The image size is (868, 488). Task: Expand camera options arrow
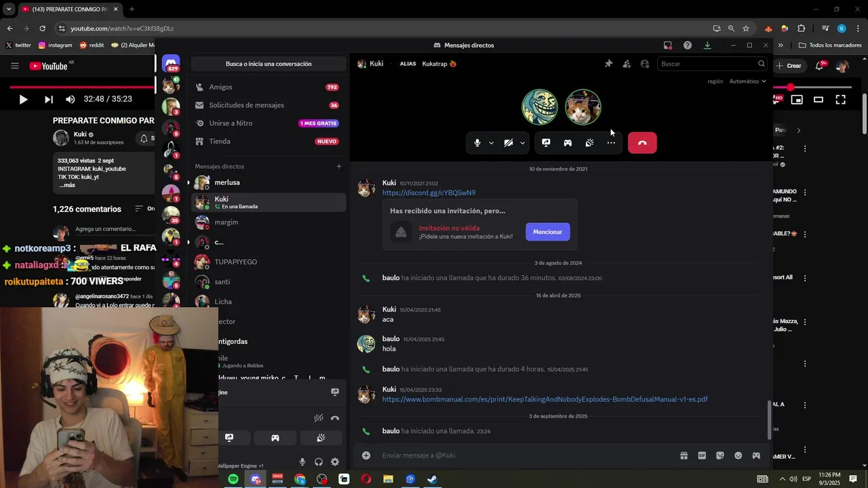(522, 143)
